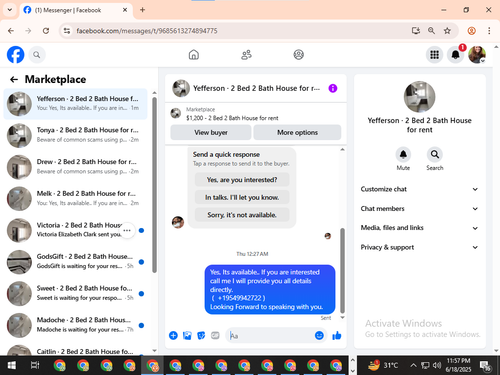Open Melk conversation in the list

tap(75, 198)
